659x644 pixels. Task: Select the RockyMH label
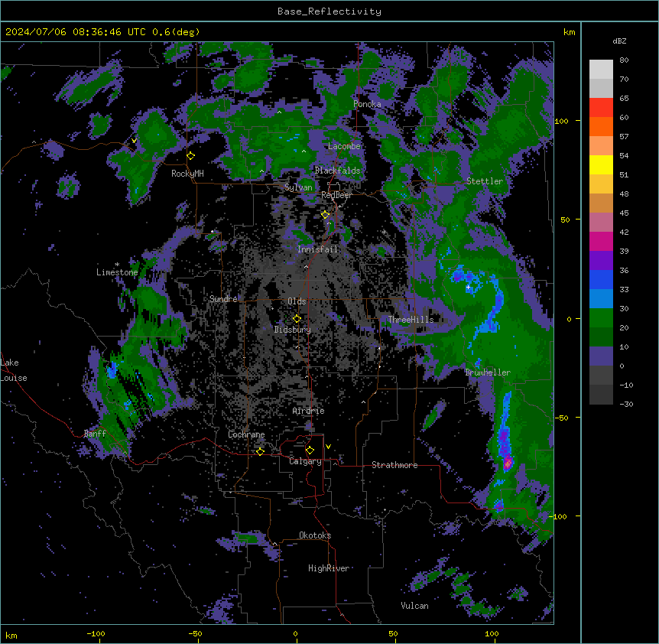click(187, 174)
